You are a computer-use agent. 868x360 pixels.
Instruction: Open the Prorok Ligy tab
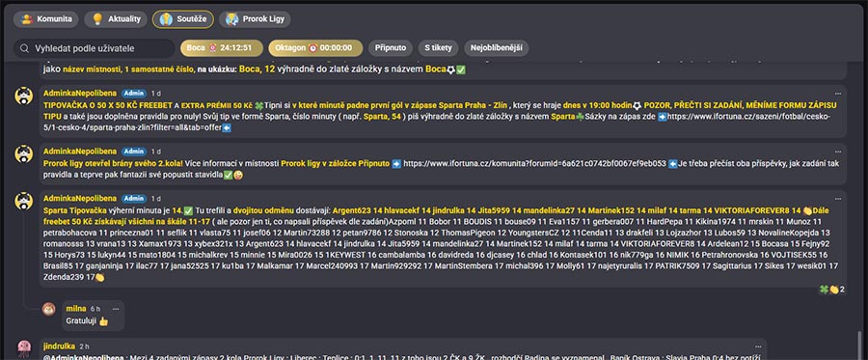click(255, 19)
